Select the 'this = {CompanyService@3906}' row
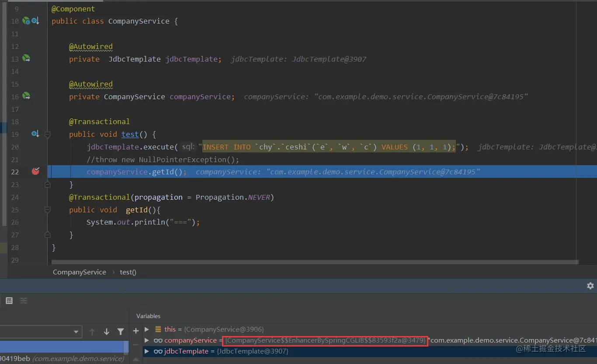 click(x=370, y=329)
